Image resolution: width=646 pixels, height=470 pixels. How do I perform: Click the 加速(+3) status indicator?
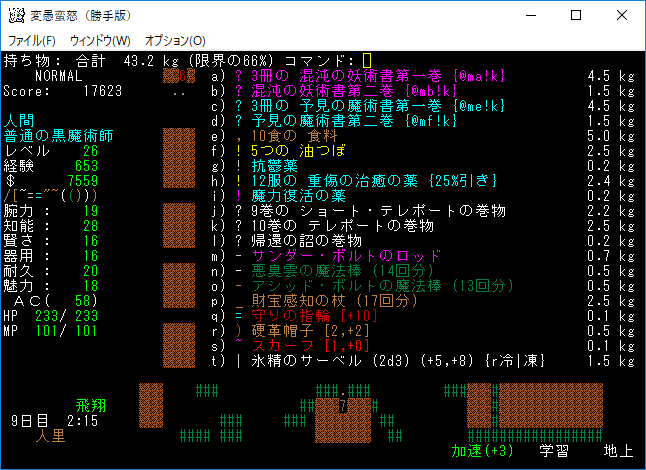click(x=486, y=451)
